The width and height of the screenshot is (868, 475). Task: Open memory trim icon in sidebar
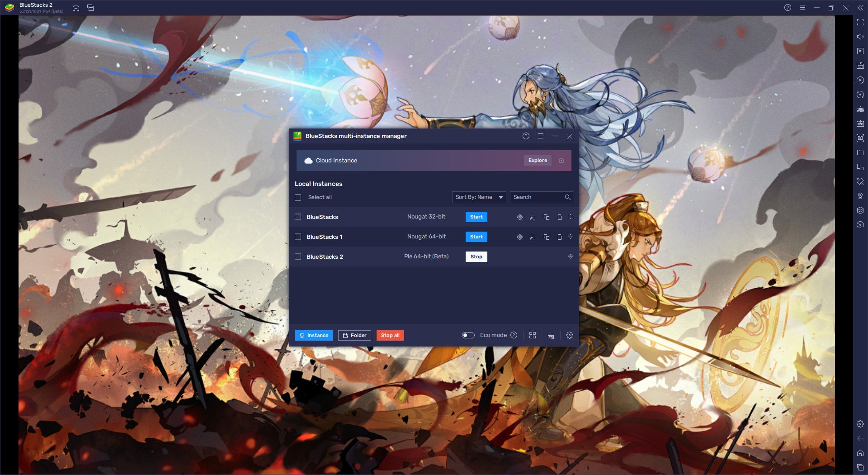click(860, 109)
